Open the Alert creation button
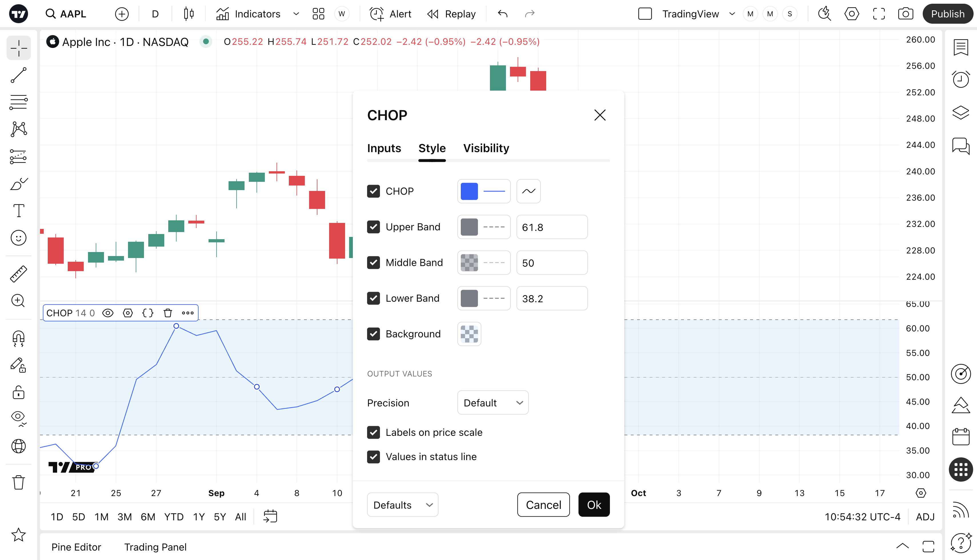 coord(390,14)
